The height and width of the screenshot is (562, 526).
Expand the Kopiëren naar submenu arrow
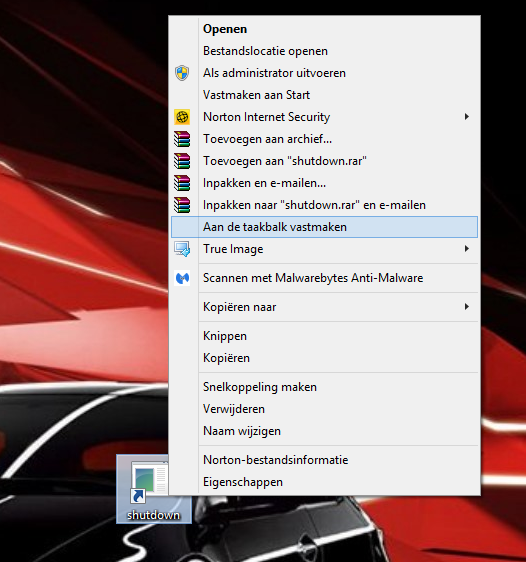[467, 307]
